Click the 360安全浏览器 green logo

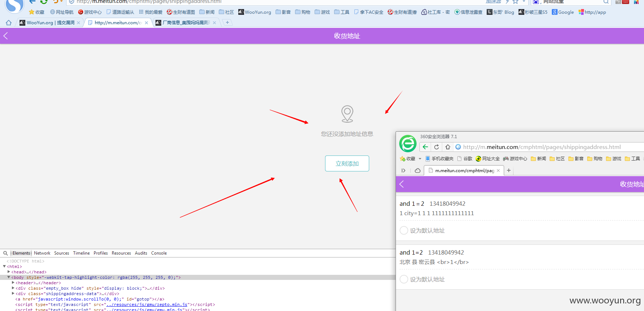(408, 144)
